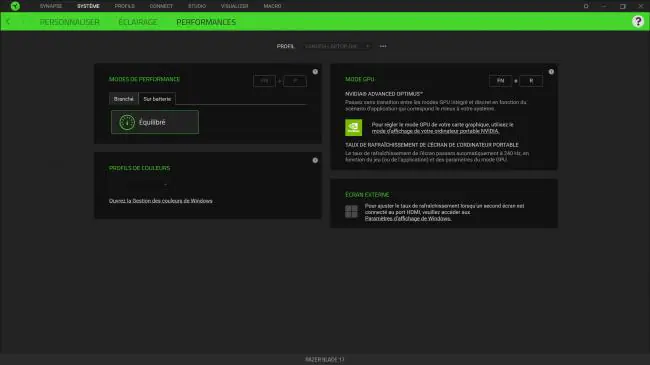This screenshot has width=650, height=365.
Task: Open profile options three-dots menu
Action: pyautogui.click(x=383, y=46)
